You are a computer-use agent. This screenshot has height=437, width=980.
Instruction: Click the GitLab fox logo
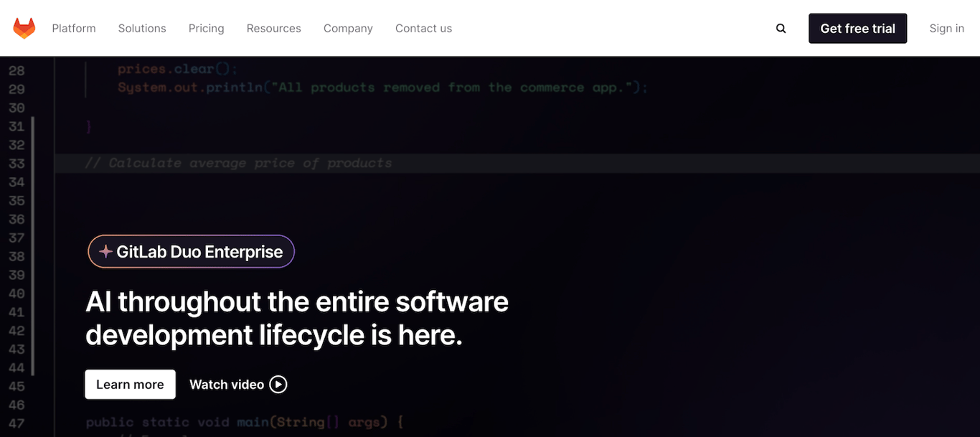point(24,27)
